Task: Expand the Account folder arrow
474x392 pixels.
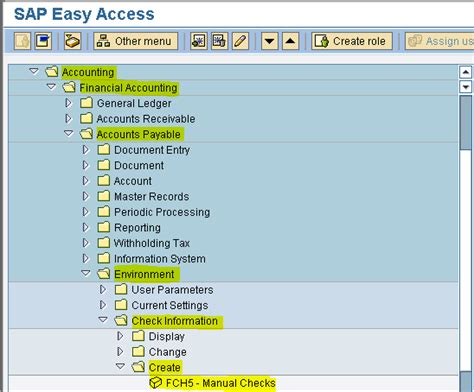Action: pyautogui.click(x=86, y=181)
